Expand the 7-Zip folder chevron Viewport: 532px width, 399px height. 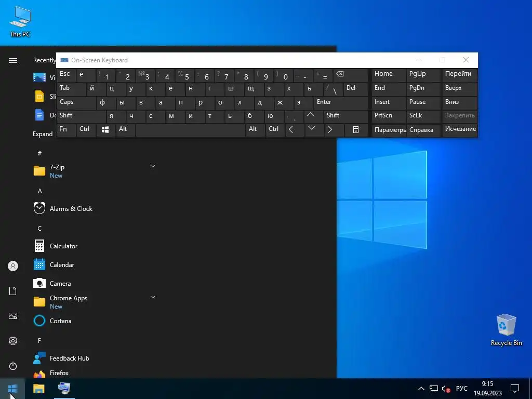pyautogui.click(x=153, y=166)
